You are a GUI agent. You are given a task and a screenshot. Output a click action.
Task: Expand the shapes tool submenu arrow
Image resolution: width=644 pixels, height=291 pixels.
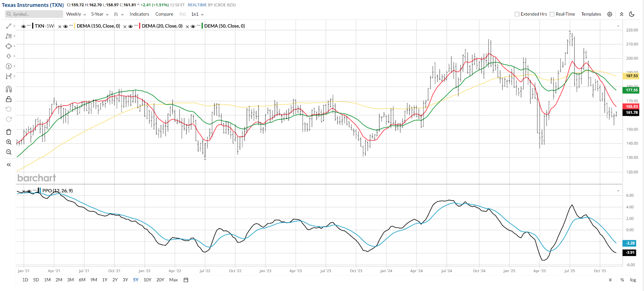14,46
